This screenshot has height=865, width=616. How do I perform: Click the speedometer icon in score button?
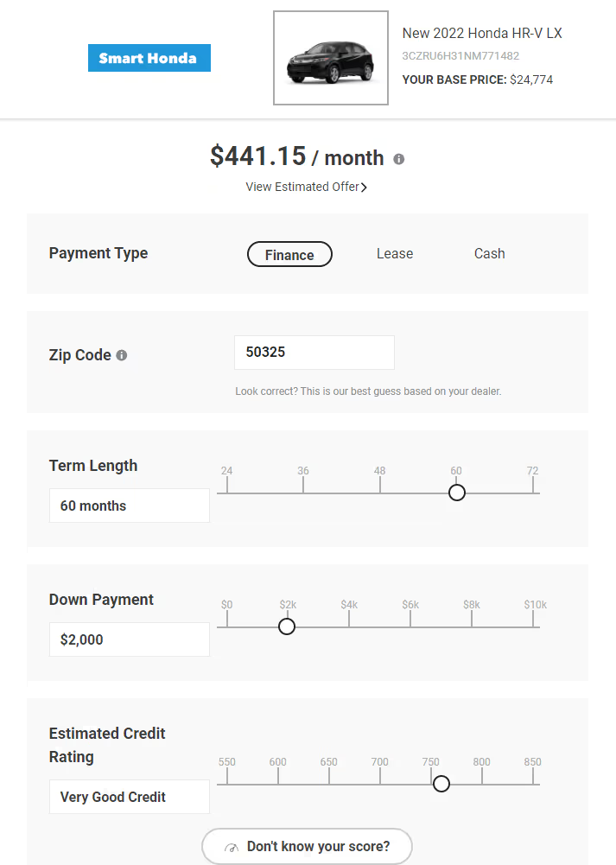pos(231,847)
